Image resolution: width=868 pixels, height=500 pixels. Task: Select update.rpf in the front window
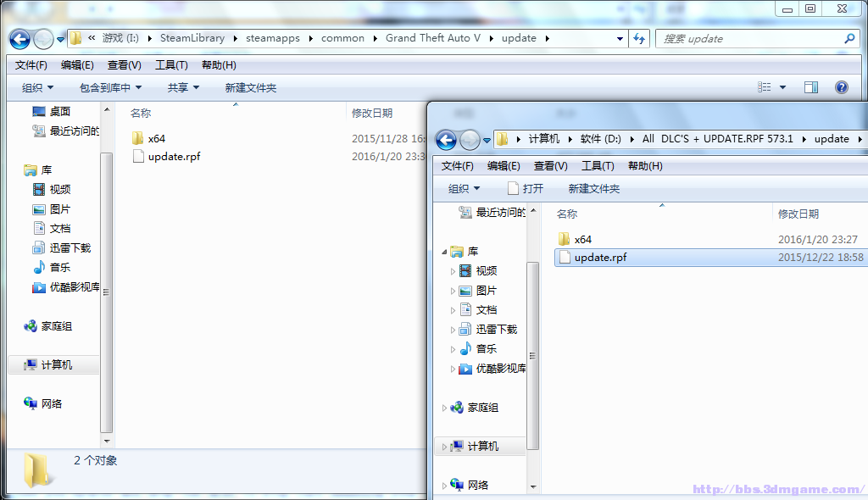click(711, 258)
